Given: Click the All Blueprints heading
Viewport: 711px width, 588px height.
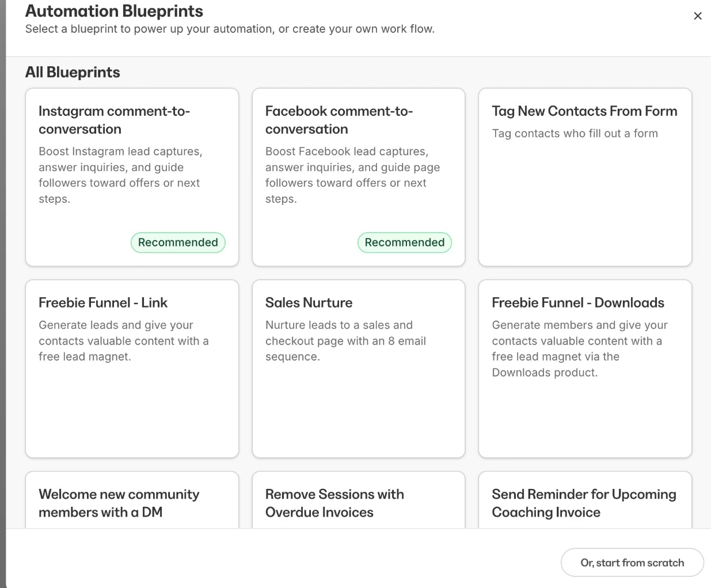Looking at the screenshot, I should [73, 73].
